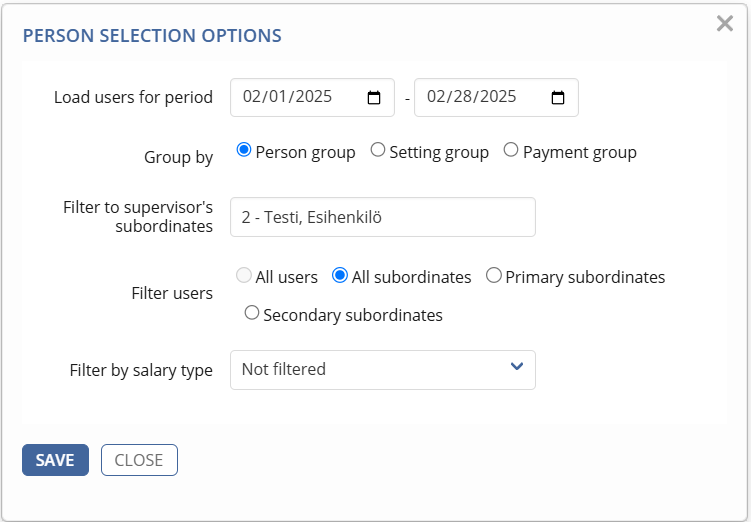Screen dimensions: 751x522
Task: Close the dialog using the X icon
Action: click(725, 23)
